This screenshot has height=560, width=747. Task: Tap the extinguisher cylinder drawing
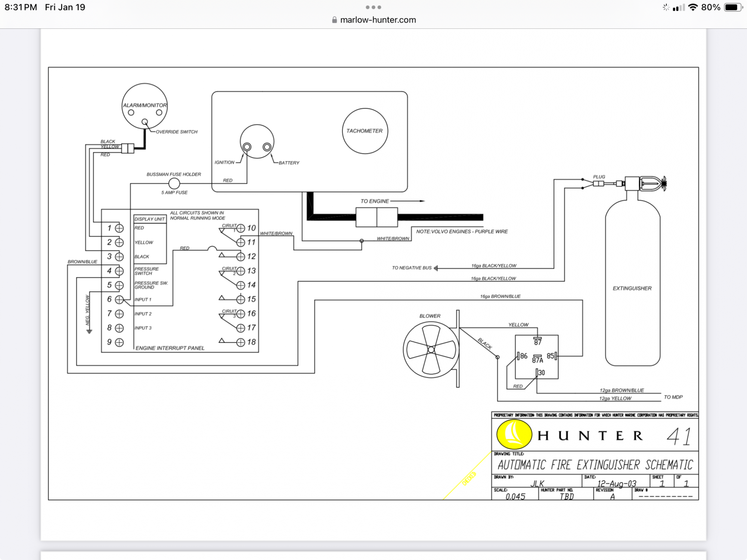pyautogui.click(x=632, y=284)
